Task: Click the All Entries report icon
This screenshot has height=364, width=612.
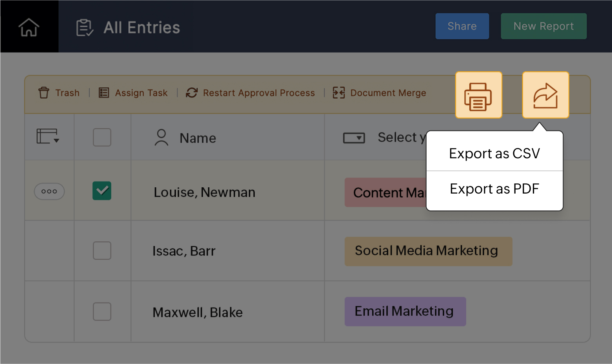Action: coord(85,27)
